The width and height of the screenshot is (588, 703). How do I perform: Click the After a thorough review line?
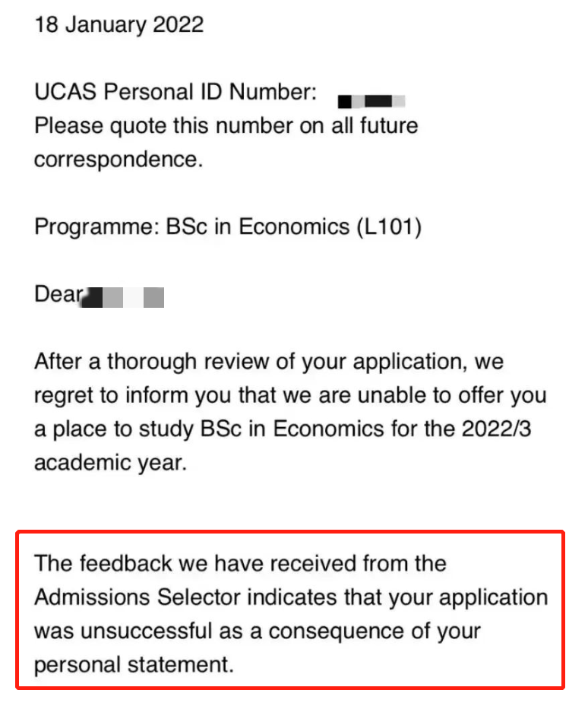[269, 361]
